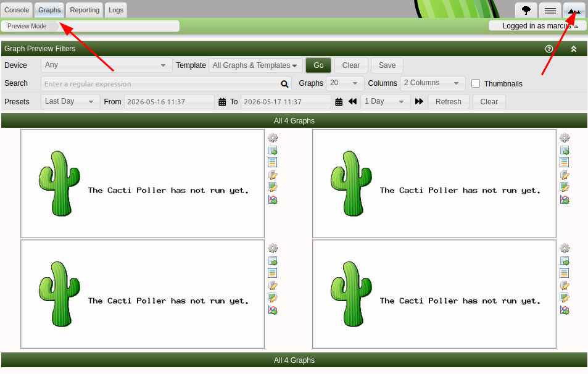Click edit graph template icon beside top-left graph
Screen dimensions: 588x374
click(x=273, y=187)
